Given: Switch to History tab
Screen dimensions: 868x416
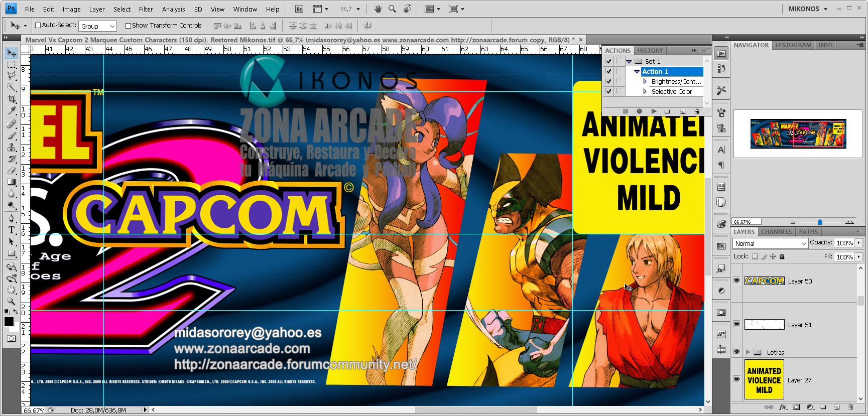Looking at the screenshot, I should pos(650,51).
